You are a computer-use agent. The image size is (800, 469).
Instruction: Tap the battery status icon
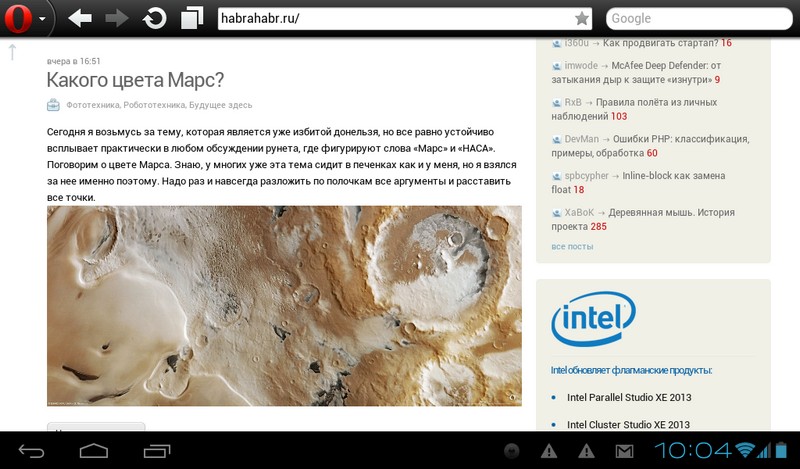pyautogui.click(x=781, y=450)
